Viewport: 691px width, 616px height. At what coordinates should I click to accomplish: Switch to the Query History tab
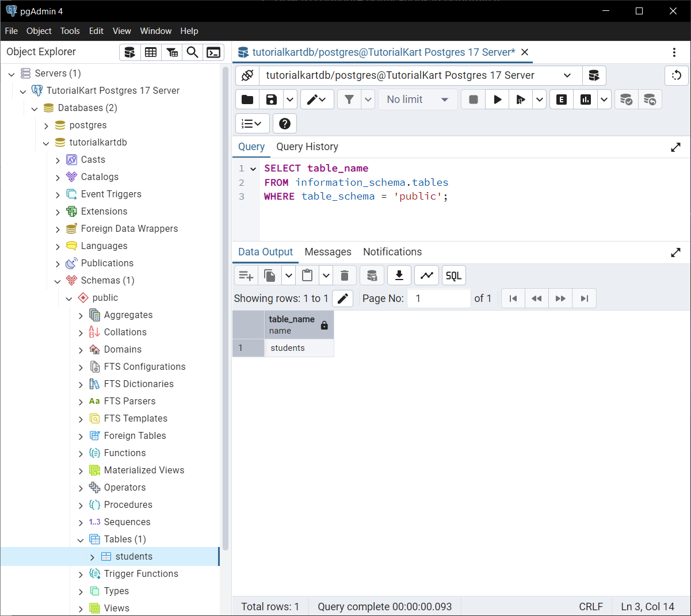click(x=307, y=147)
